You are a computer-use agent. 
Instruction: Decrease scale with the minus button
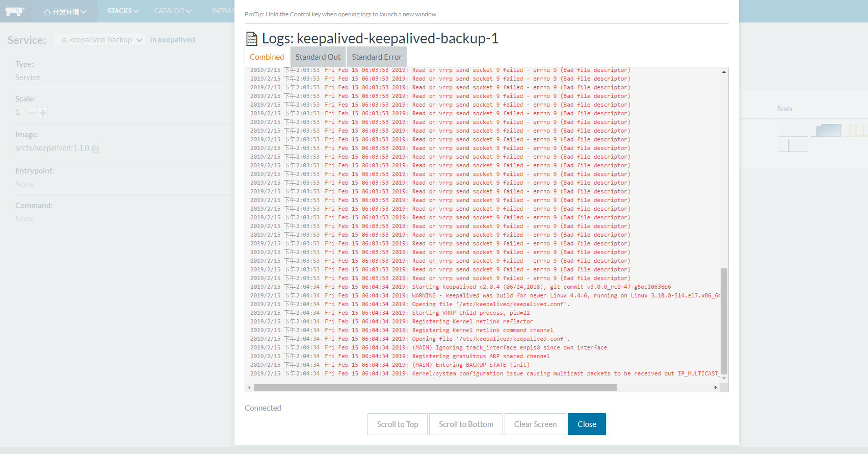coord(33,113)
